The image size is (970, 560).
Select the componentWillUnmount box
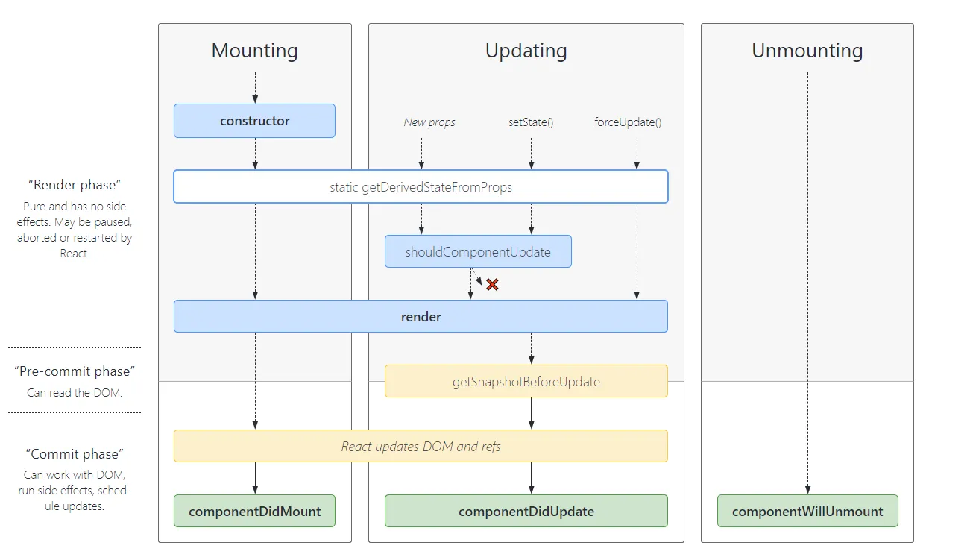coord(807,511)
